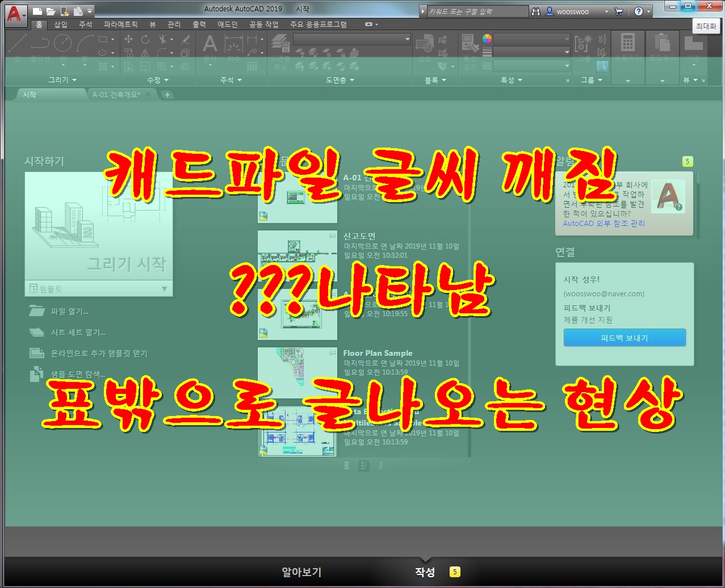This screenshot has height=588, width=725.
Task: Open the layer name combo box
Action: [x=352, y=39]
